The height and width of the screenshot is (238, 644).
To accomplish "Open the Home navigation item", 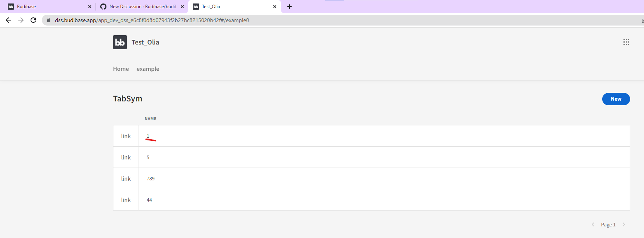I will coord(121,69).
